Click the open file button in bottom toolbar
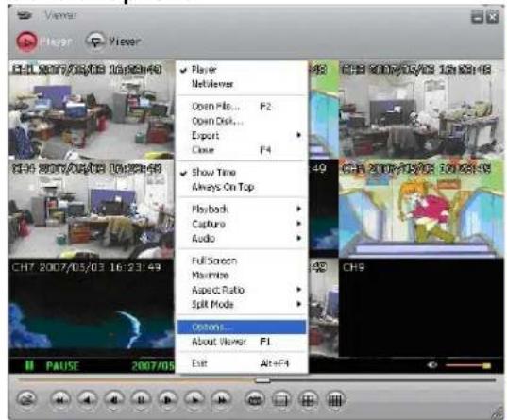The width and height of the screenshot is (507, 420). (26, 400)
